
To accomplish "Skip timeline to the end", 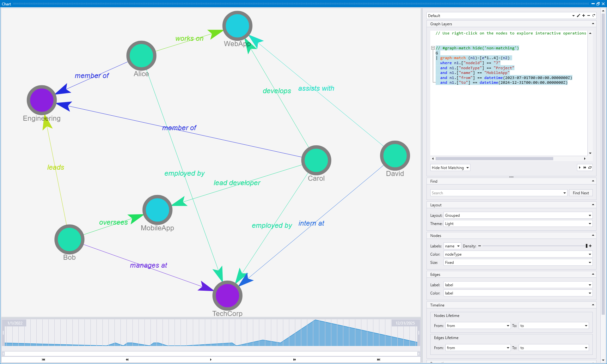I will 378,360.
